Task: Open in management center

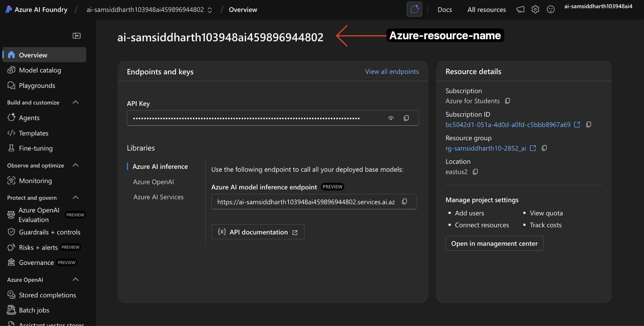Action: click(x=494, y=243)
